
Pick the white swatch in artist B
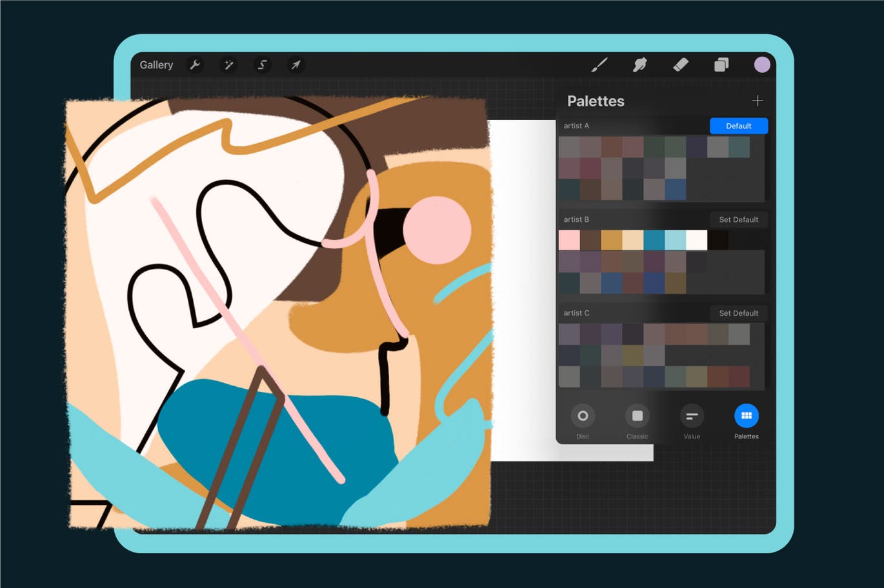[697, 240]
